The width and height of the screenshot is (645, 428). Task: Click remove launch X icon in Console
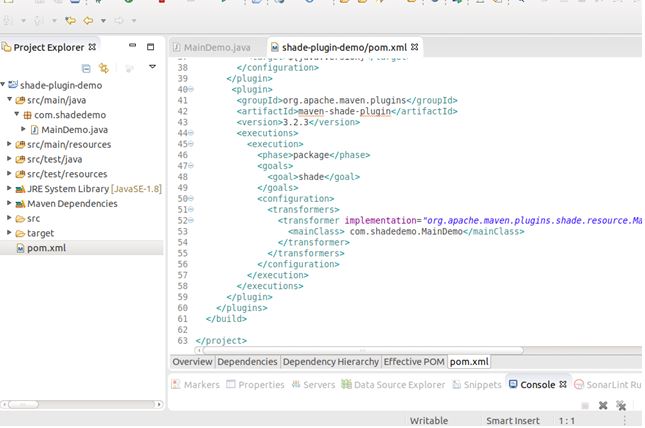[x=602, y=406]
